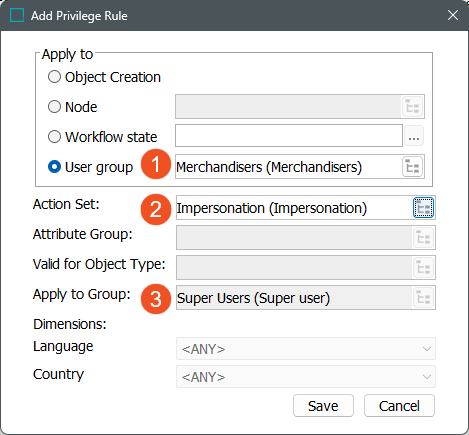Click Attribute Group tree picker icon
The width and height of the screenshot is (469, 435).
423,238
